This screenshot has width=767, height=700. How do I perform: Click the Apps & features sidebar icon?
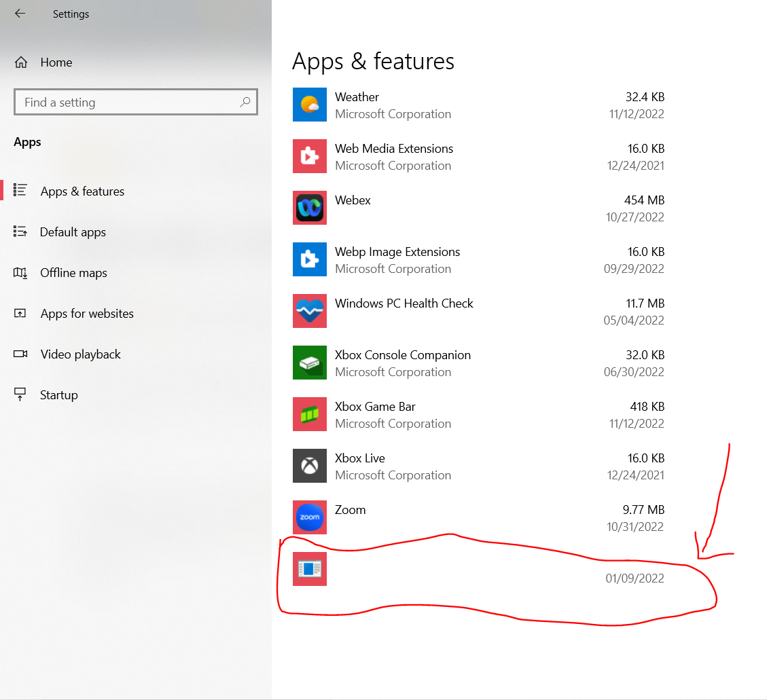[x=20, y=190]
